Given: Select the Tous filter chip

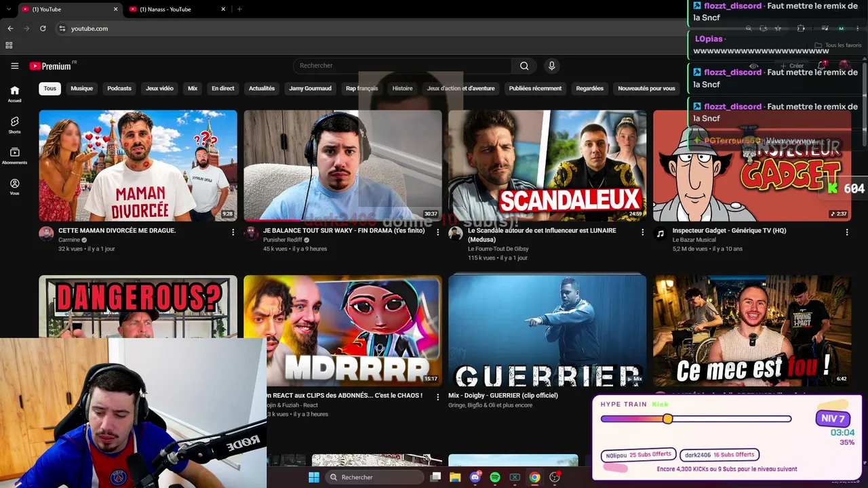Looking at the screenshot, I should click(x=50, y=88).
